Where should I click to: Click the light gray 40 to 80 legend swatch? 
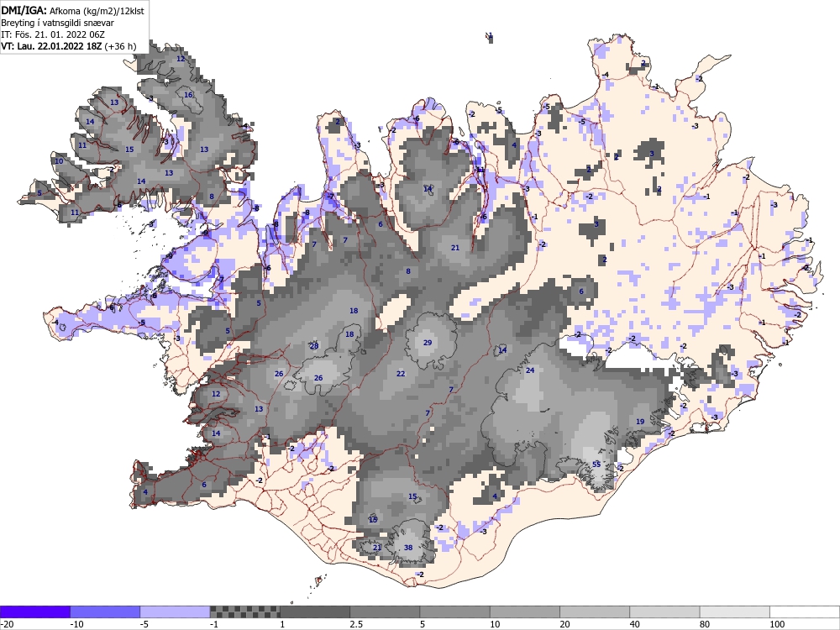pyautogui.click(x=664, y=612)
